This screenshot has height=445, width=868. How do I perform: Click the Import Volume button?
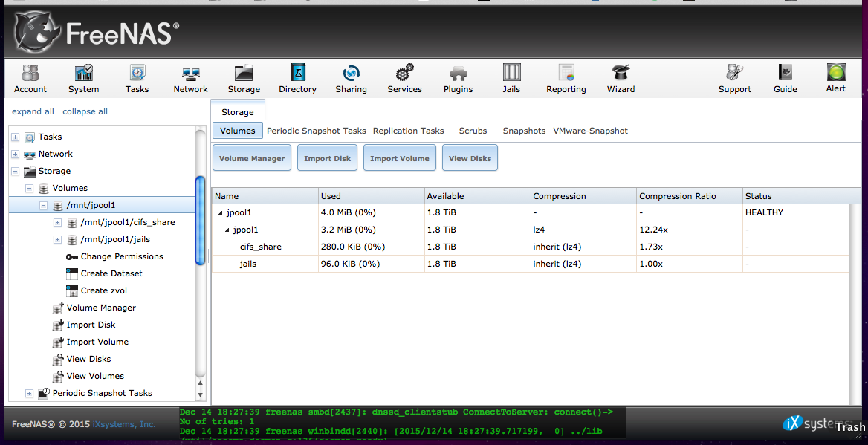click(x=400, y=158)
